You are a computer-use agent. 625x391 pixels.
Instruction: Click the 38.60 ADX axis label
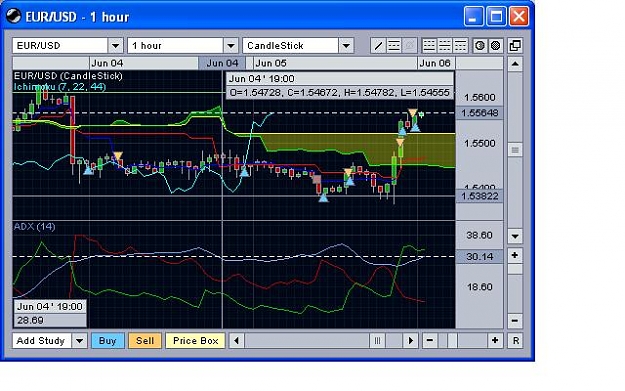click(x=479, y=235)
